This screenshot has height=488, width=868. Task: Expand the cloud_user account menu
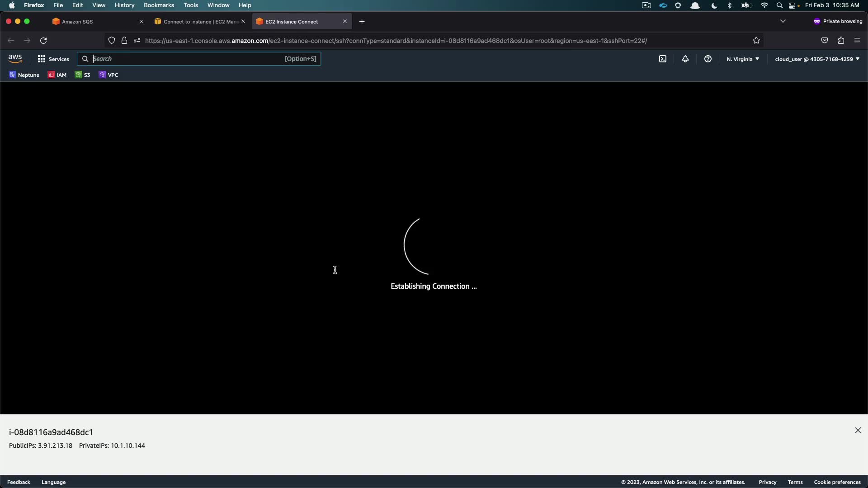tap(817, 59)
